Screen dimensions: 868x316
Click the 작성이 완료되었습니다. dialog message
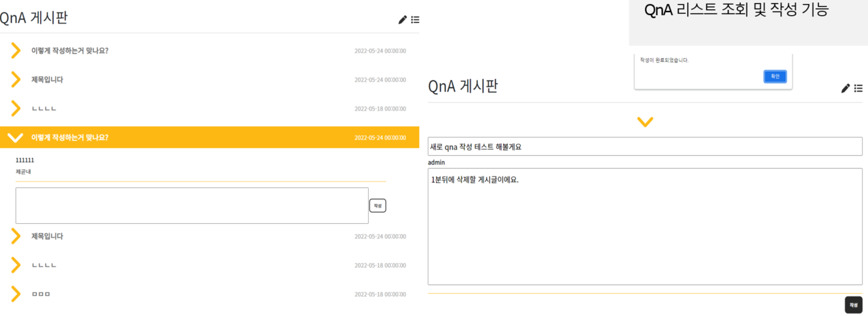click(665, 60)
